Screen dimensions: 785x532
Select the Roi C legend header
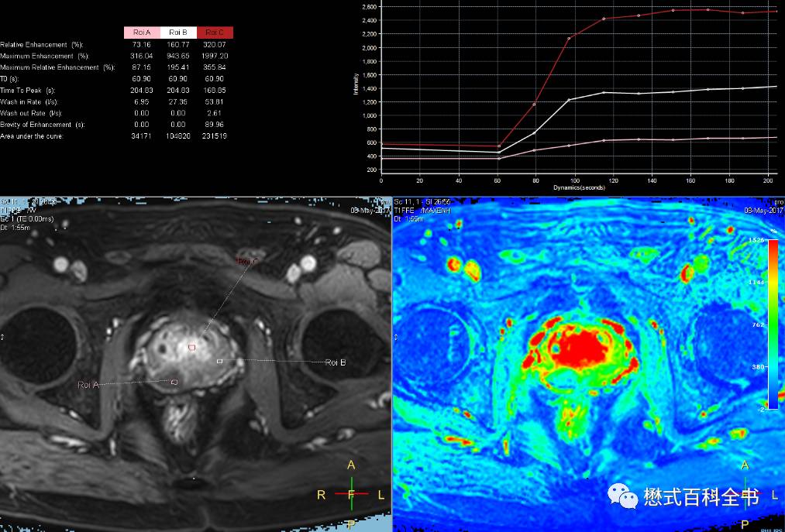coord(215,33)
